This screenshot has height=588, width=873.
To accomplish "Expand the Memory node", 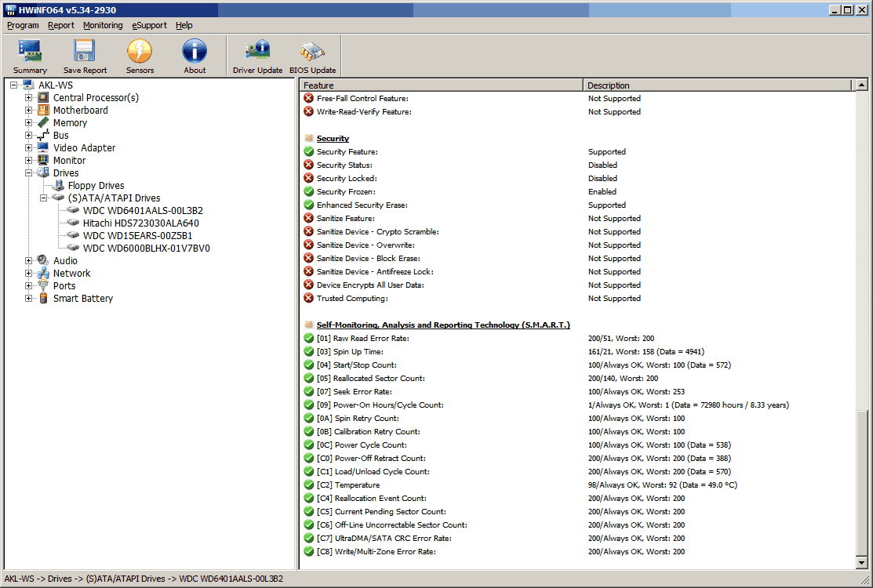I will (28, 122).
